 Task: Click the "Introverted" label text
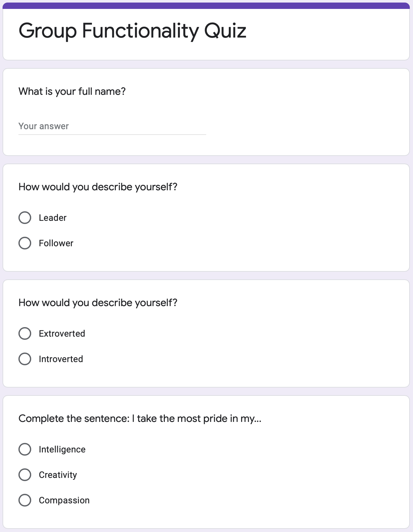[x=61, y=359]
